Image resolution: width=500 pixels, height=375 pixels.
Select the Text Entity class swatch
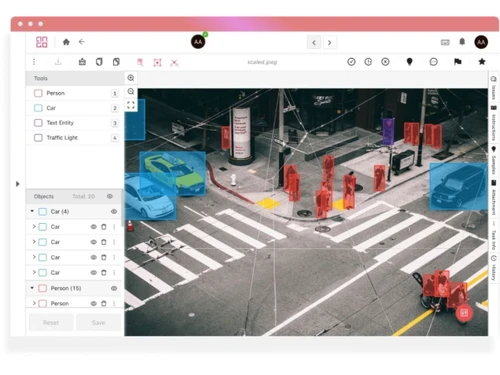38,123
